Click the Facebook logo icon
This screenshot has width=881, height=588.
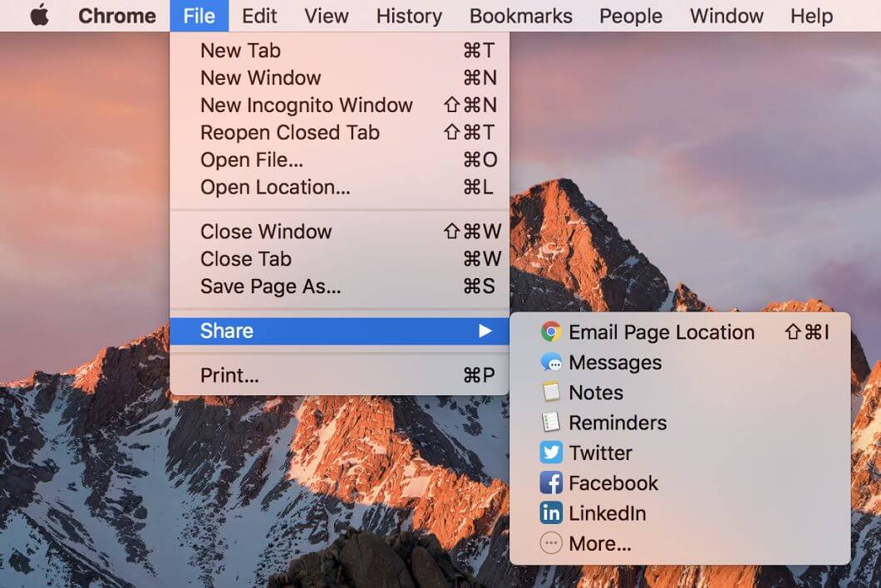click(x=550, y=483)
